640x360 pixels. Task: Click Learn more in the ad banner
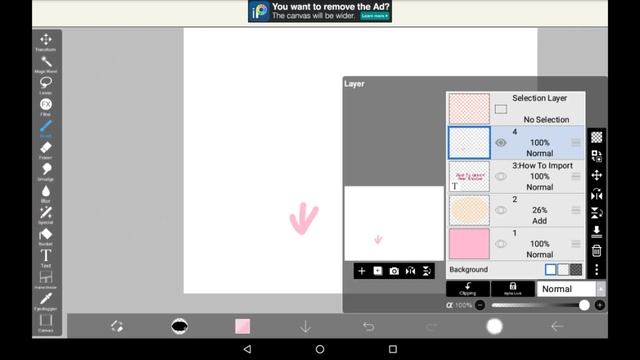point(374,16)
